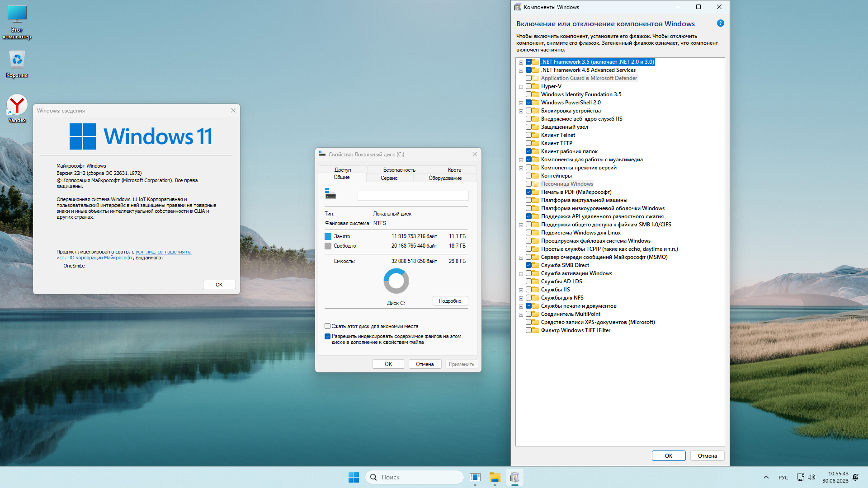The image size is (868, 488).
Task: Open the Сервис tab in disk properties
Action: (x=389, y=178)
